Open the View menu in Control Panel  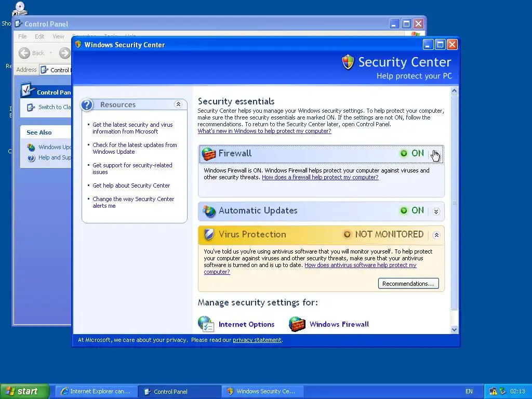coord(58,36)
